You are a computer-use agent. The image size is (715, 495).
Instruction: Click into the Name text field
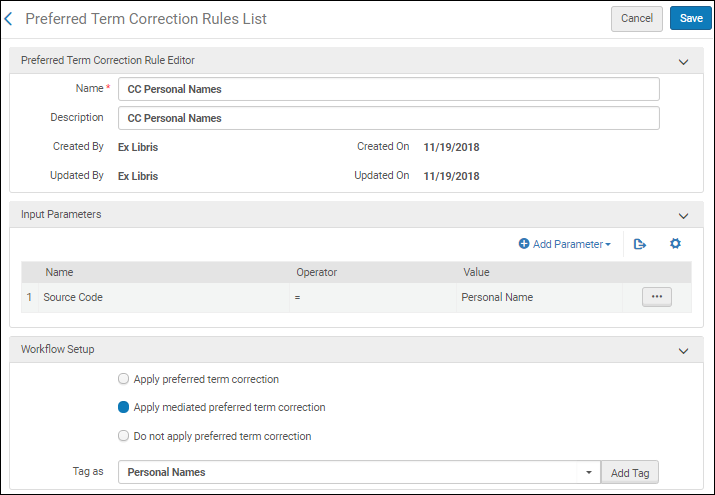pyautogui.click(x=388, y=89)
